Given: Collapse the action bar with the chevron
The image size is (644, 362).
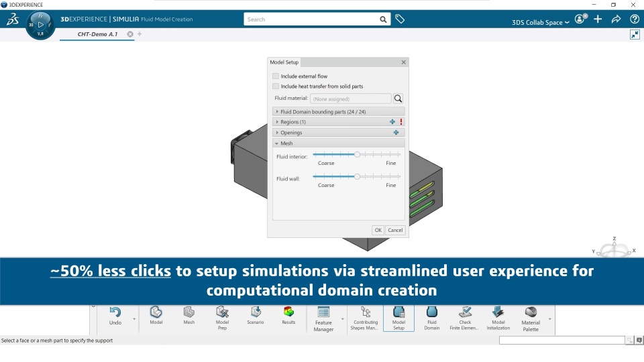Looking at the screenshot, I should 93,306.
